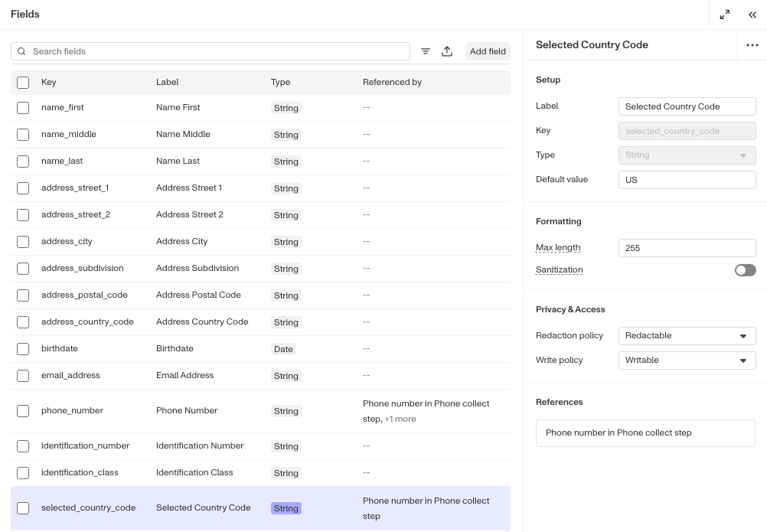The width and height of the screenshot is (767, 532).
Task: Check the address_city row checkbox
Action: coord(23,242)
